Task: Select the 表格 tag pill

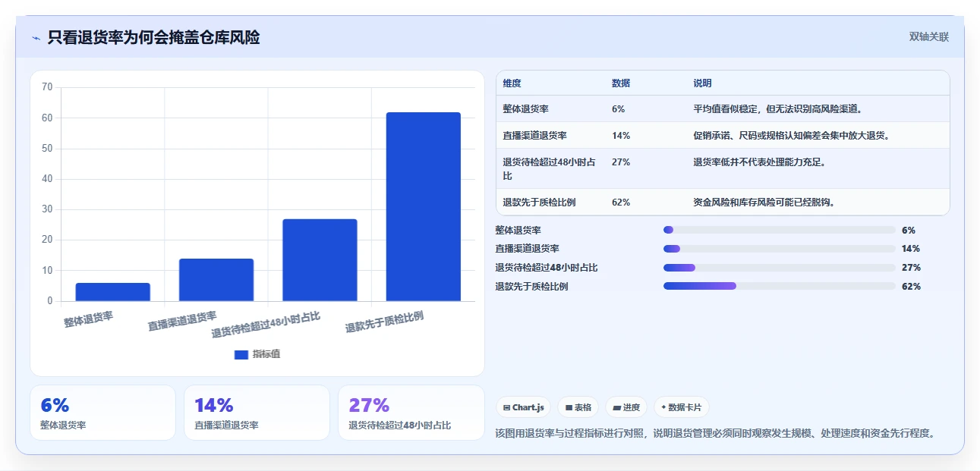Action: pos(578,407)
